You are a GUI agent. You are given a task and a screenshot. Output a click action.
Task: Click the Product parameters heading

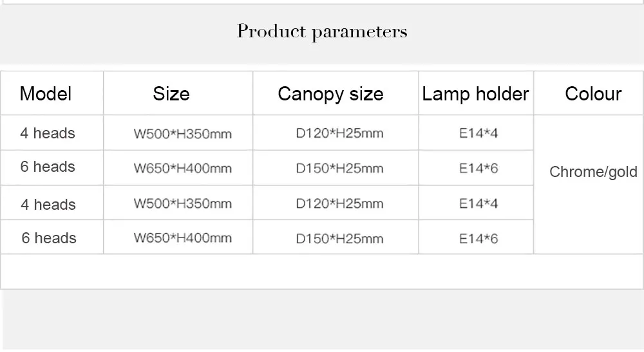(x=321, y=32)
